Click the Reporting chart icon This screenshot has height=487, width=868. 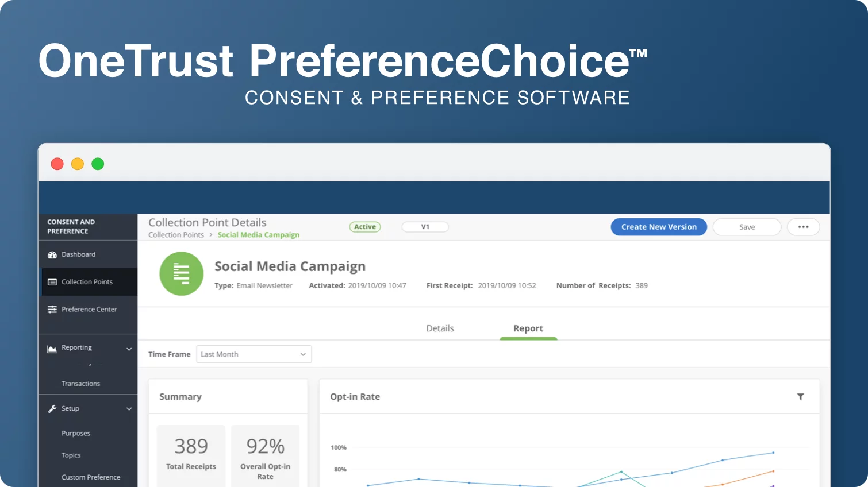tap(52, 349)
